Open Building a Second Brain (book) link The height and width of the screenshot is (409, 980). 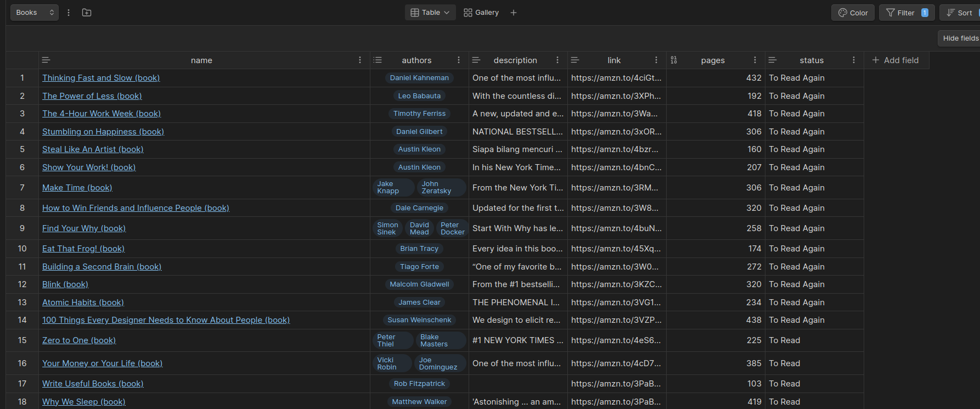[102, 267]
